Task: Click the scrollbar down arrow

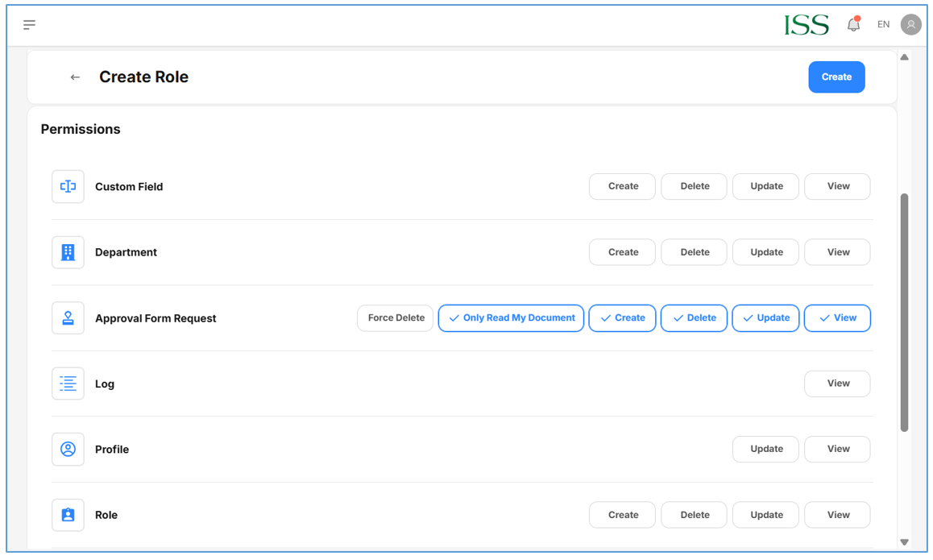Action: pyautogui.click(x=904, y=542)
